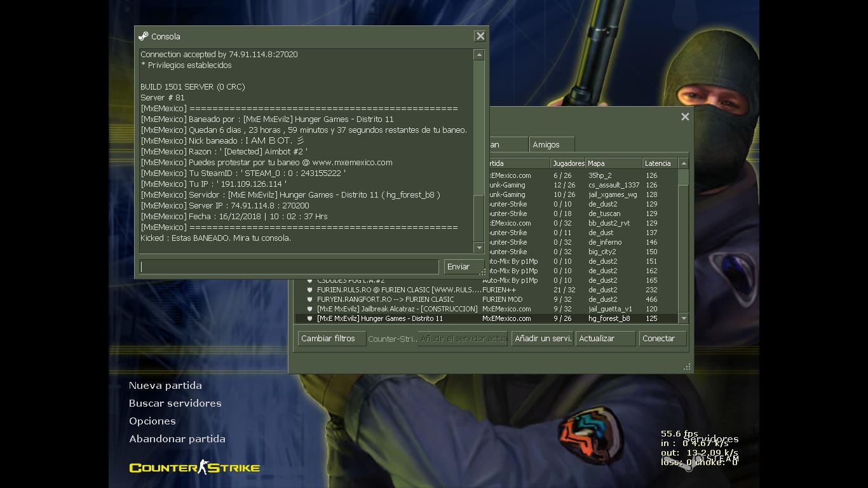Click the console scrollbar down arrow
The width and height of the screenshot is (868, 488).
479,247
